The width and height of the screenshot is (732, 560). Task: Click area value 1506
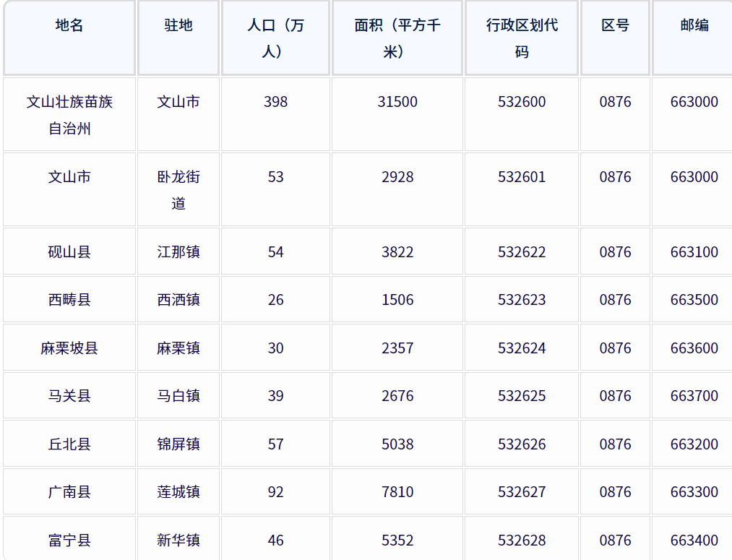[x=397, y=300]
